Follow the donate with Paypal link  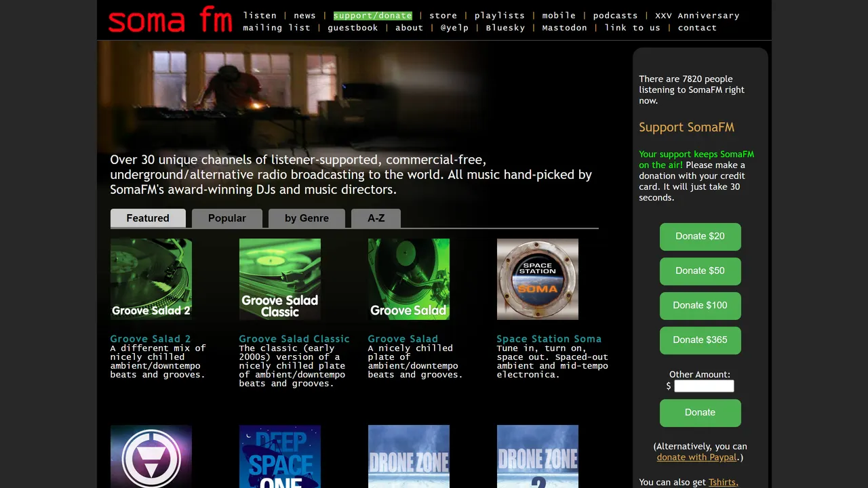696,457
